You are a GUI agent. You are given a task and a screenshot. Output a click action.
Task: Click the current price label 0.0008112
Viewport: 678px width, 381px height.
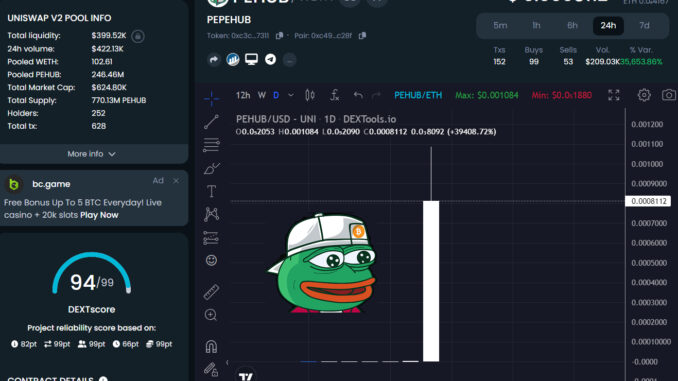[648, 201]
